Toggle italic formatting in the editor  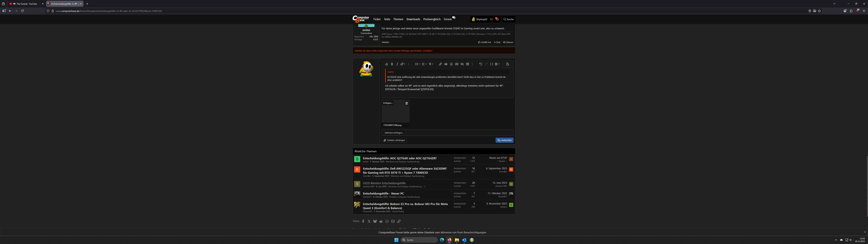397,64
